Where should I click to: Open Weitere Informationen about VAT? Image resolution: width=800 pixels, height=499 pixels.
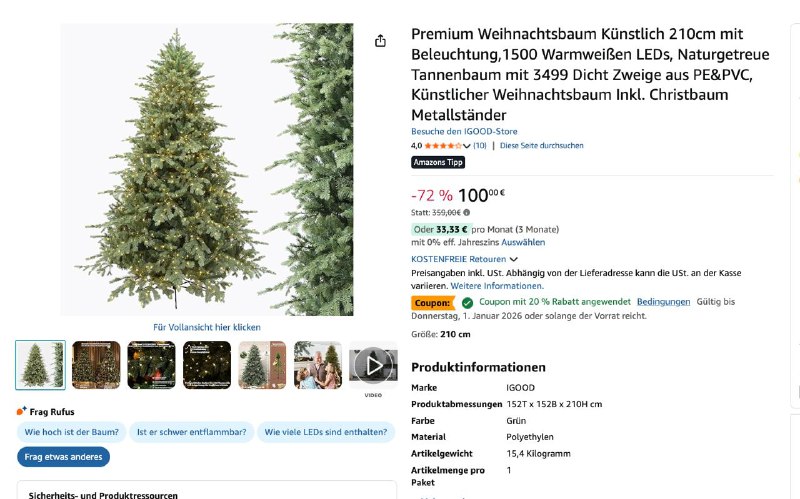click(497, 286)
